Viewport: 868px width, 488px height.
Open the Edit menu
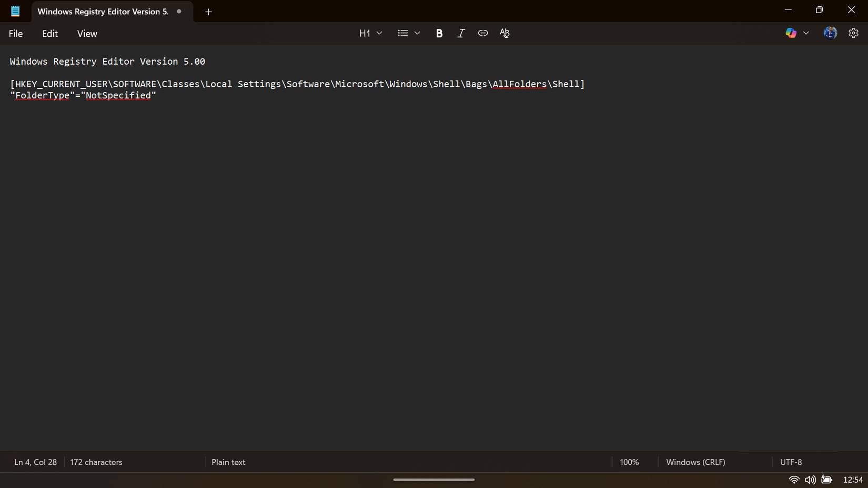pyautogui.click(x=50, y=34)
